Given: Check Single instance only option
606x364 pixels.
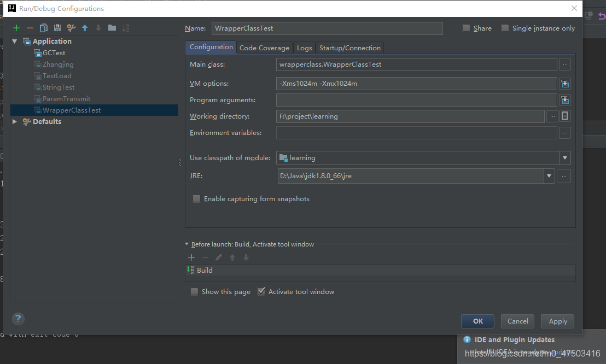Looking at the screenshot, I should point(505,28).
